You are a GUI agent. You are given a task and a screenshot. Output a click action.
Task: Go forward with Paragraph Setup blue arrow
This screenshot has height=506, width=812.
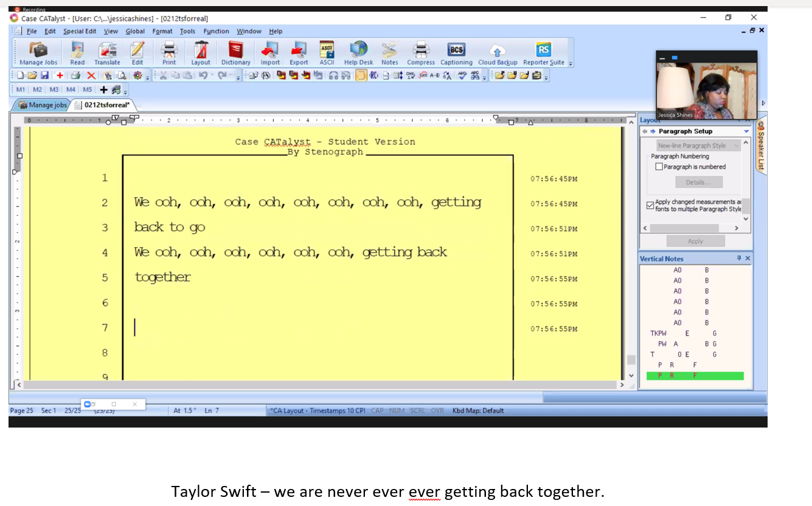point(652,131)
